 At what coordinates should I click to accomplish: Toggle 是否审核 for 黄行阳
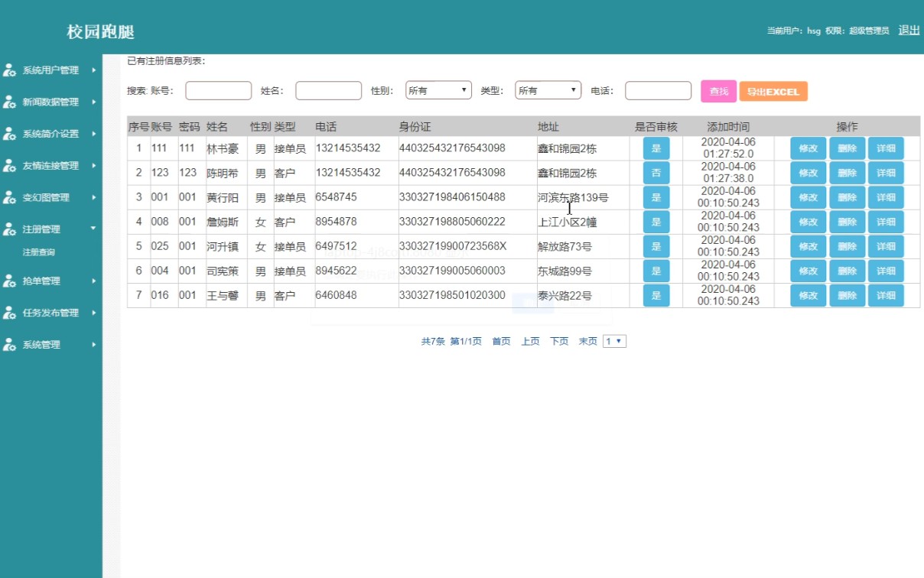tap(656, 197)
